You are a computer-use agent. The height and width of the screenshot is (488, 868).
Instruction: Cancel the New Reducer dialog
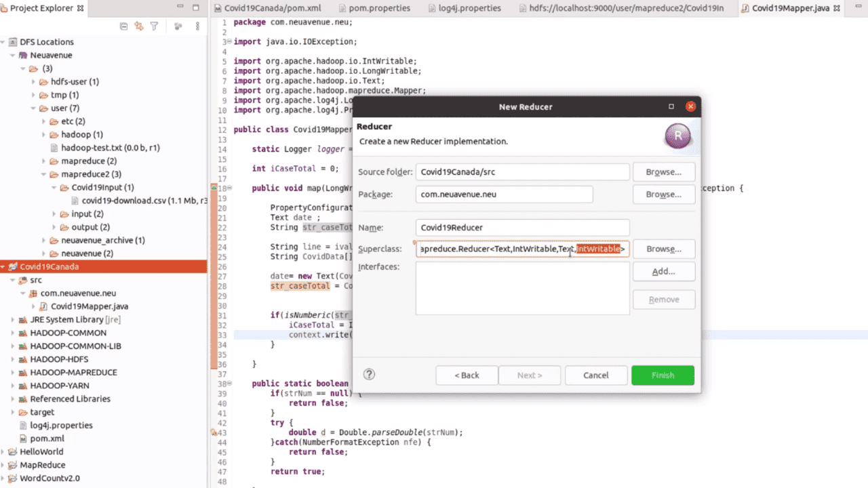(596, 375)
